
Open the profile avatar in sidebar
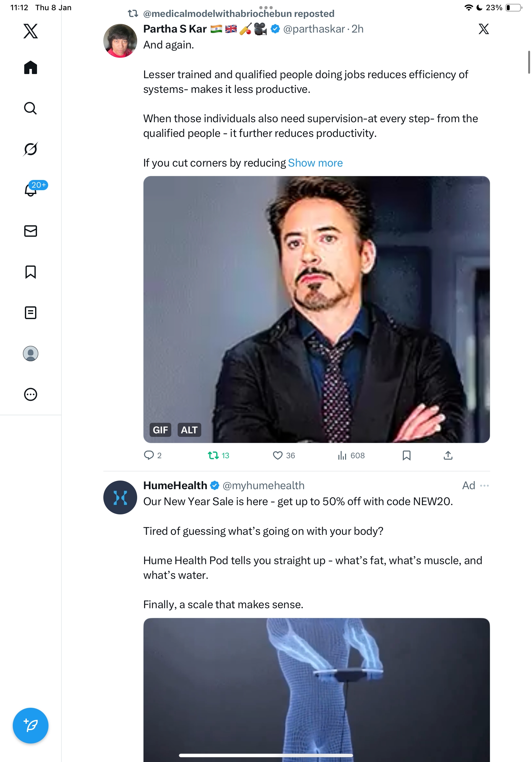[x=31, y=354]
